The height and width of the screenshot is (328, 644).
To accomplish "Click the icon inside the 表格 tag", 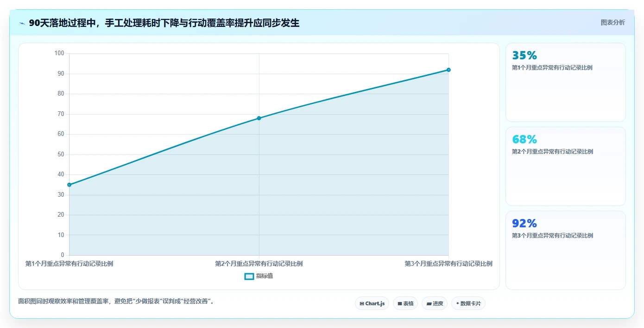I will (x=400, y=304).
